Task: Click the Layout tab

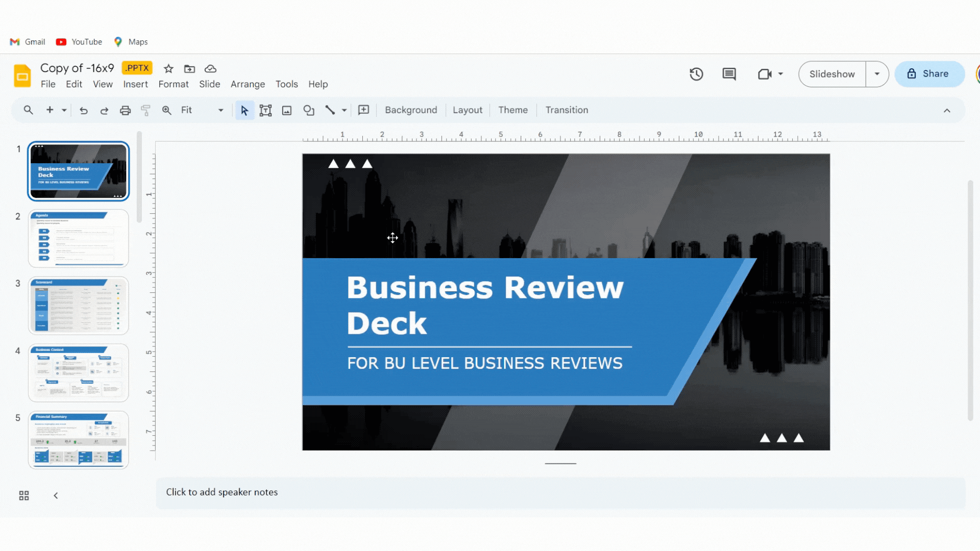Action: pyautogui.click(x=467, y=110)
